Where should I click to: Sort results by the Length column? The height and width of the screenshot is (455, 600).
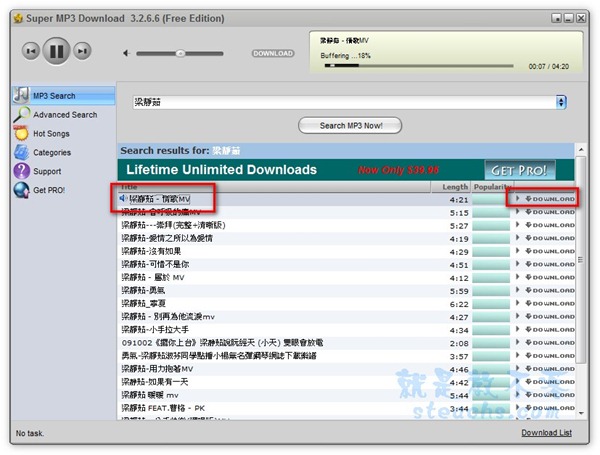455,187
